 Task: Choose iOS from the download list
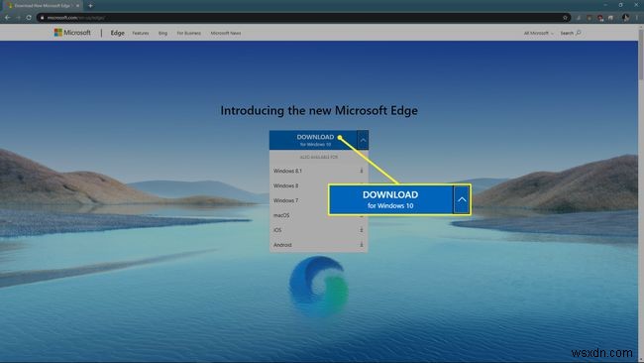[277, 230]
